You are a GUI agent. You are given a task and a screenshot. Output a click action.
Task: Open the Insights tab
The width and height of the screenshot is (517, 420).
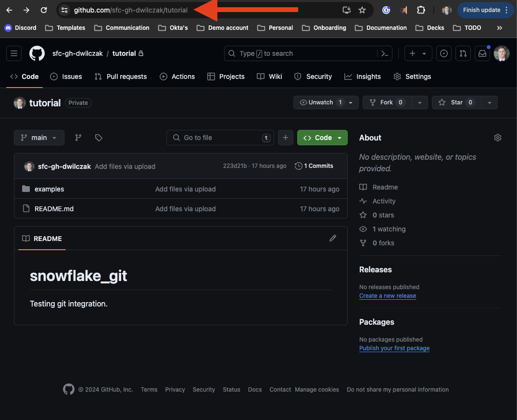click(362, 76)
